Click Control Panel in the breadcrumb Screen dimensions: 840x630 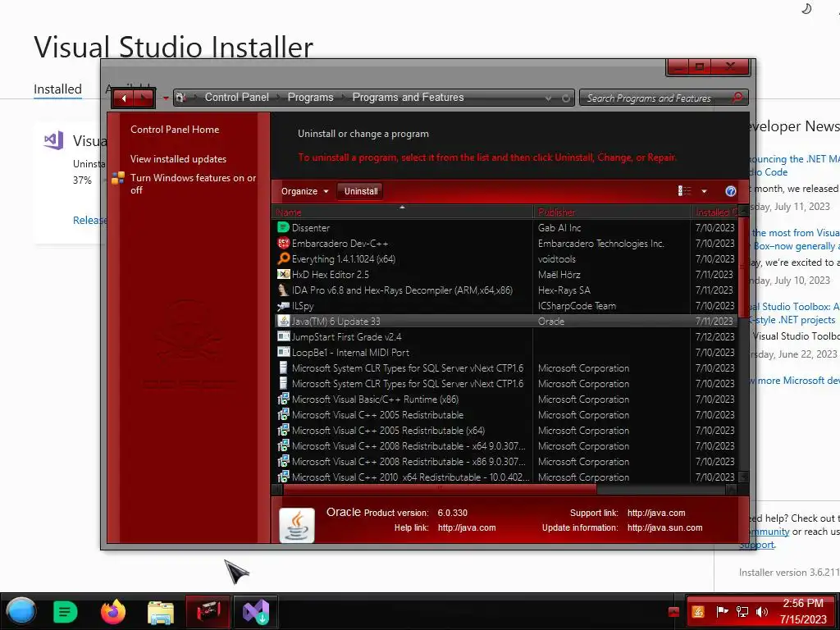[x=237, y=97]
